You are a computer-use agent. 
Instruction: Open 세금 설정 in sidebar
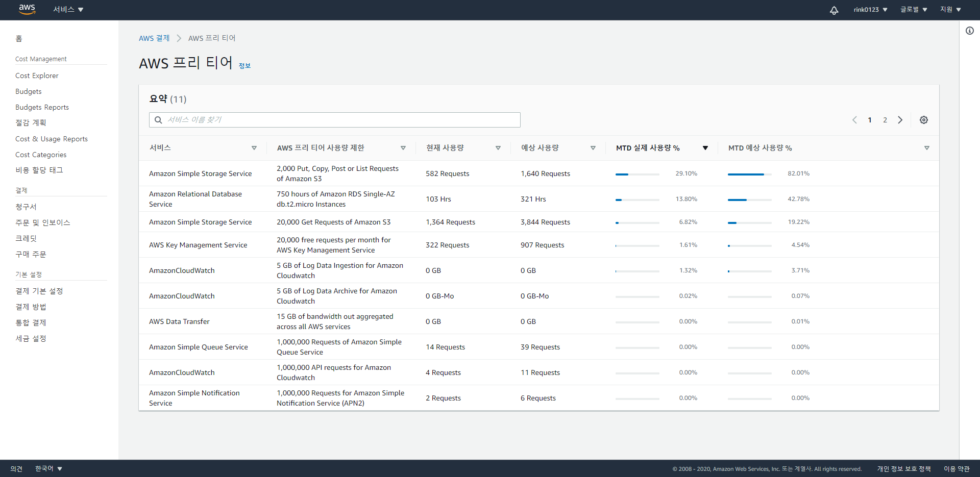click(x=31, y=339)
